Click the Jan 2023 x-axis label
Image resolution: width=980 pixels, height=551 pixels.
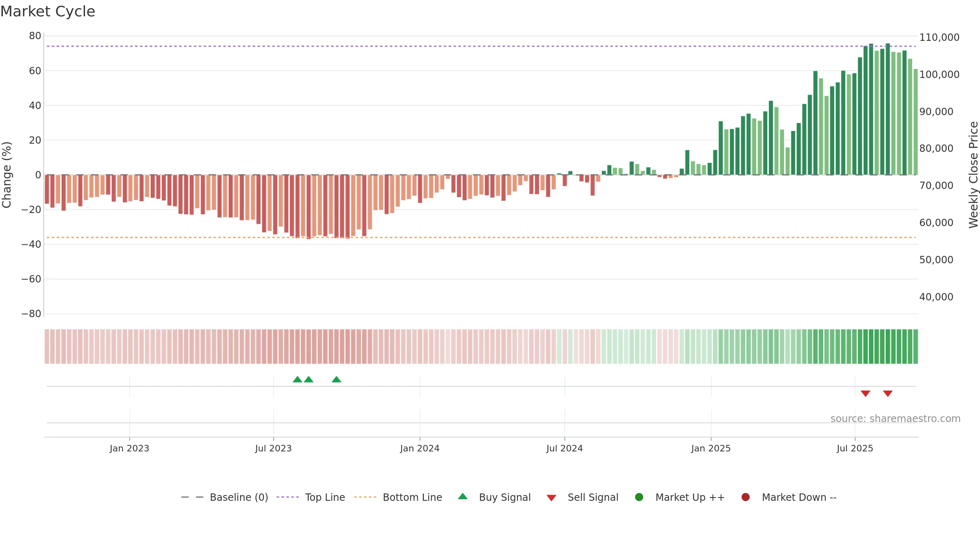tap(129, 448)
